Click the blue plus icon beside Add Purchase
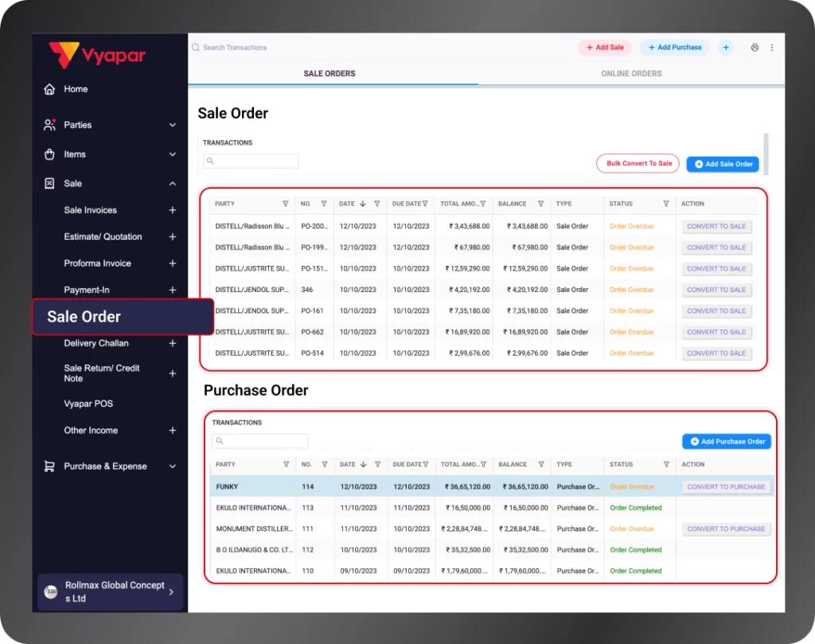The width and height of the screenshot is (815, 644). pyautogui.click(x=725, y=47)
